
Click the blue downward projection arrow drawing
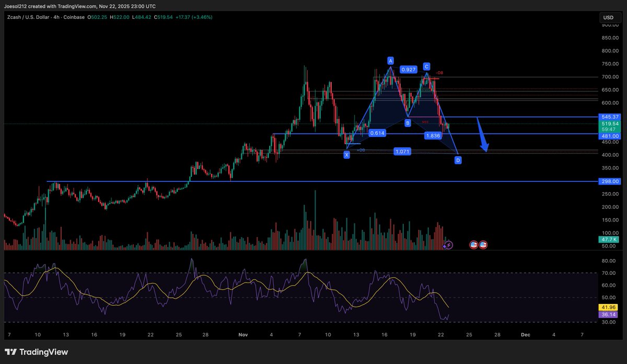[482, 134]
